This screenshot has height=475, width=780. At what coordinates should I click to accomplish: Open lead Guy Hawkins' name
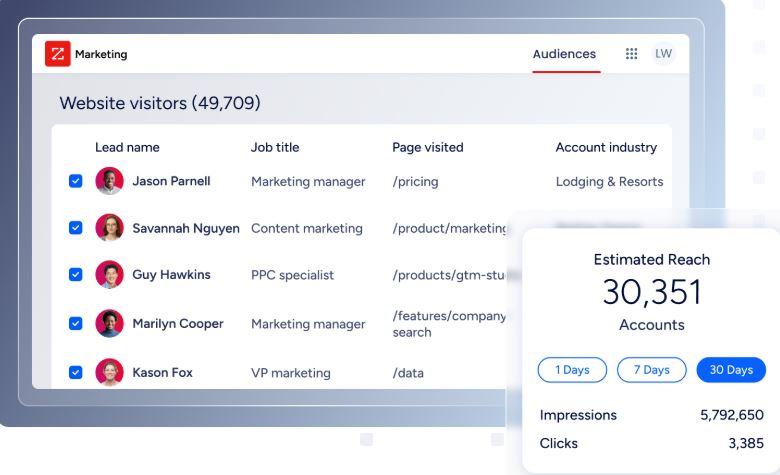(171, 275)
